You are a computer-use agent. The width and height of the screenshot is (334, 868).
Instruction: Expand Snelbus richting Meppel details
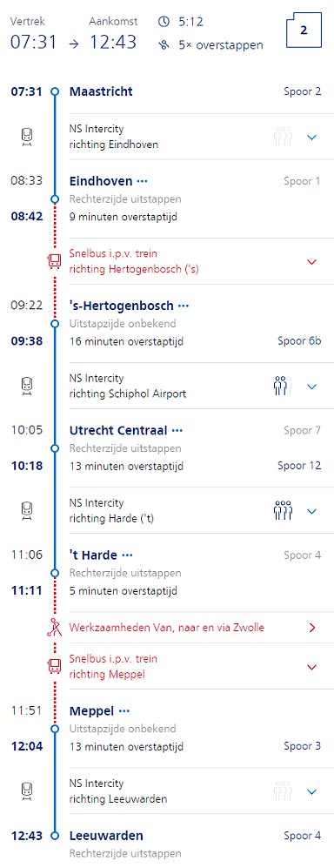pos(312,667)
